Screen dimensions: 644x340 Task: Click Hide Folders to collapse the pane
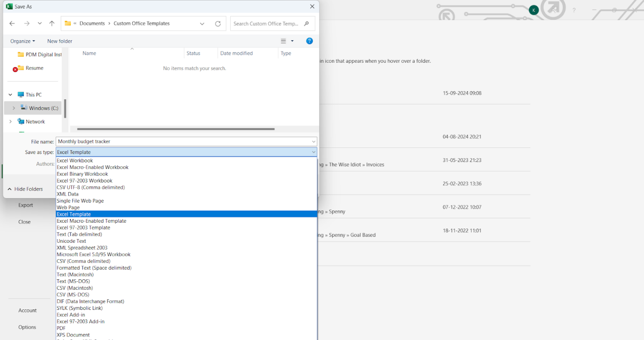[x=26, y=189]
